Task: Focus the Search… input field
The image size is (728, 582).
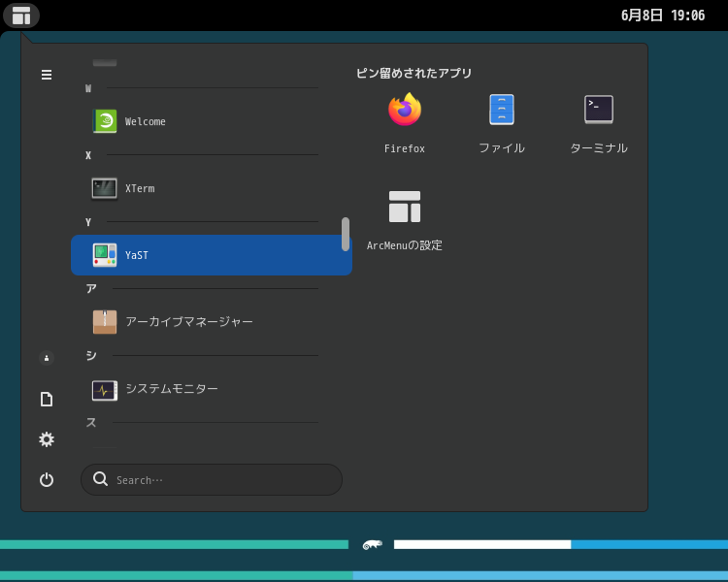Action: pos(212,479)
